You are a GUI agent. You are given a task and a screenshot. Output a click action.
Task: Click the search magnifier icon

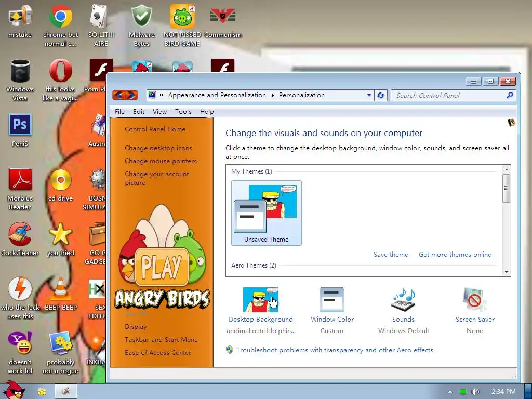coord(510,96)
